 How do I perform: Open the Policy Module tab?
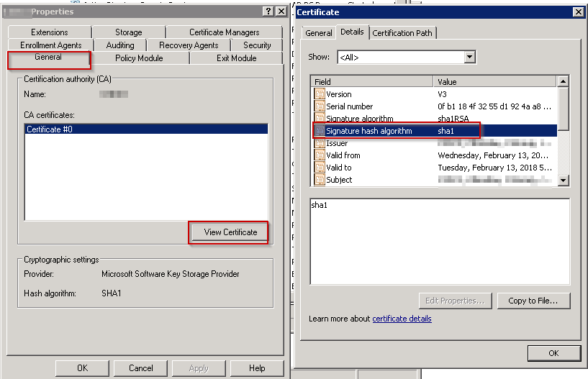click(x=139, y=58)
